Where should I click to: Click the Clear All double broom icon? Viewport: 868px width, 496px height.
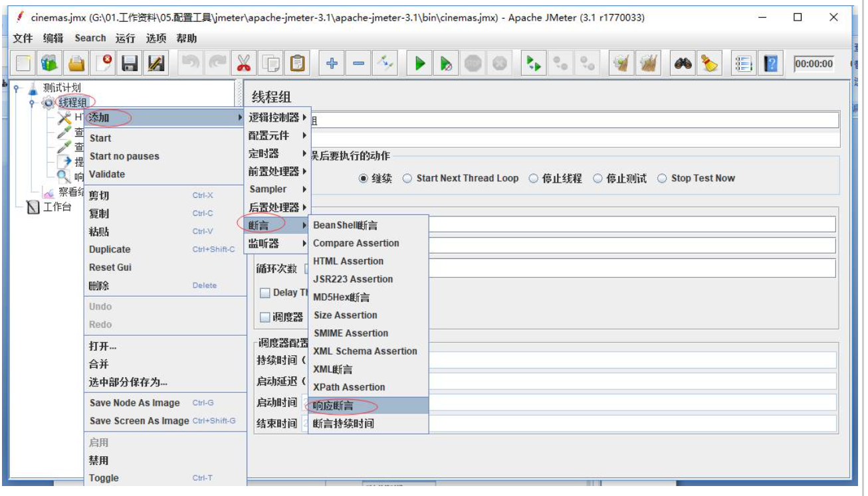648,64
